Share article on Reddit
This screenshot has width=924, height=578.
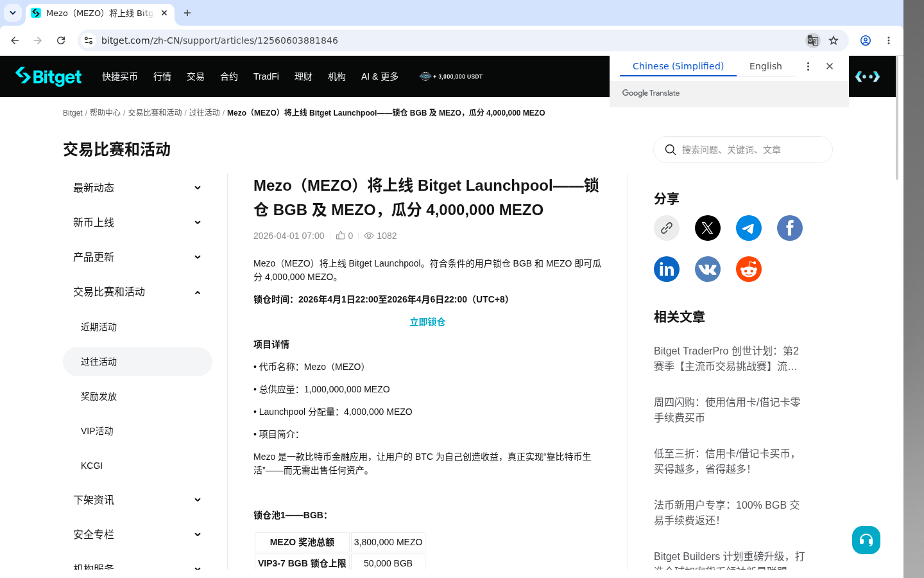click(x=749, y=269)
